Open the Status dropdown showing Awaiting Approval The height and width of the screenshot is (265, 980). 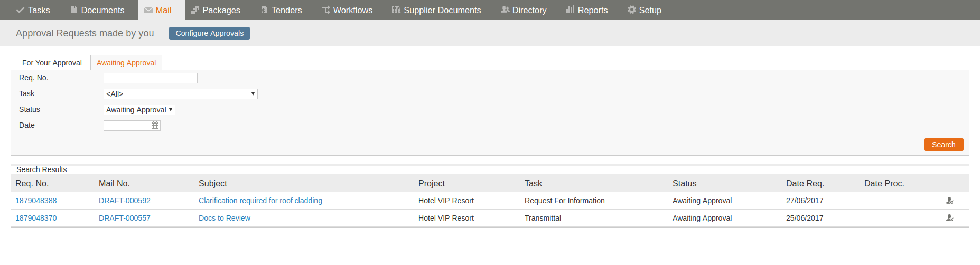pyautogui.click(x=139, y=110)
